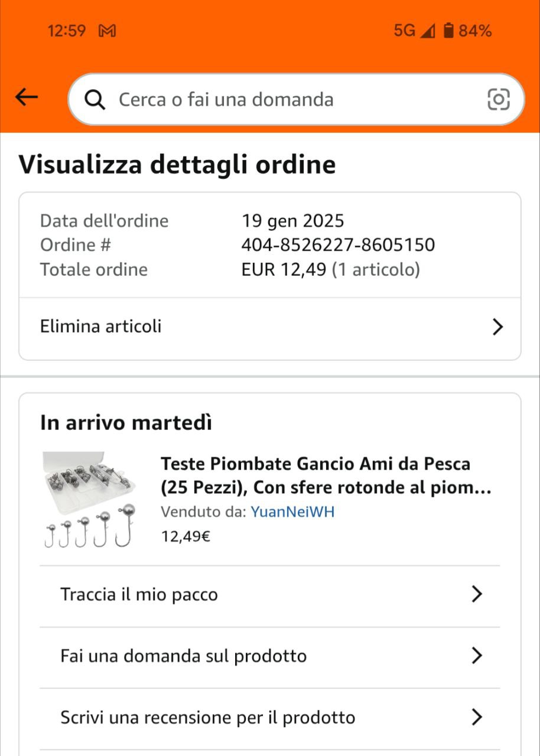Image resolution: width=540 pixels, height=756 pixels.
Task: Open Scrivi una recensione chevron arrow
Action: [x=477, y=718]
